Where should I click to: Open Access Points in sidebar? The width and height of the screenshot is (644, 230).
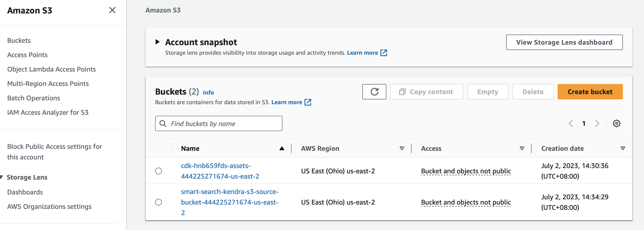27,55
